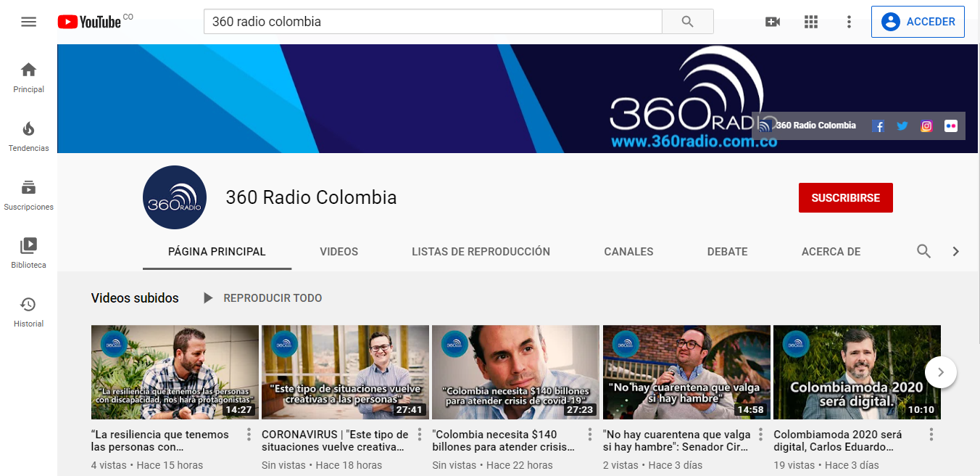This screenshot has height=476, width=980.
Task: Open "Colombiamoda 2020 será digital" title link
Action: tap(838, 440)
